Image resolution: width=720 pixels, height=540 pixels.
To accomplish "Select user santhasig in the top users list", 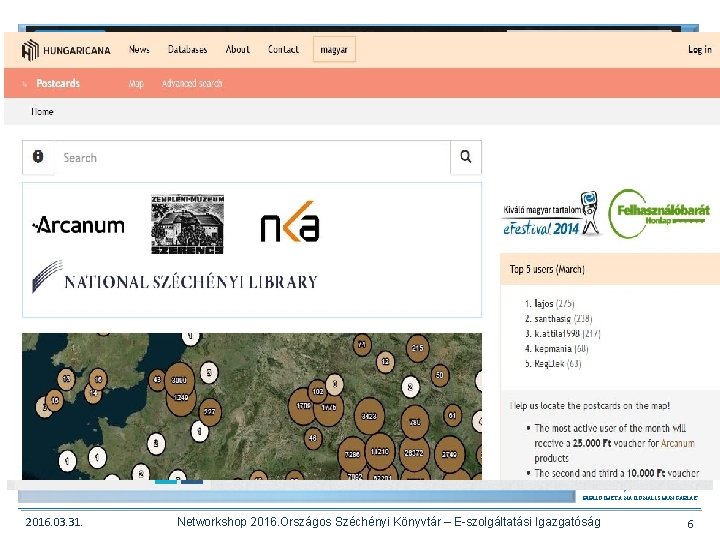I will 552,319.
